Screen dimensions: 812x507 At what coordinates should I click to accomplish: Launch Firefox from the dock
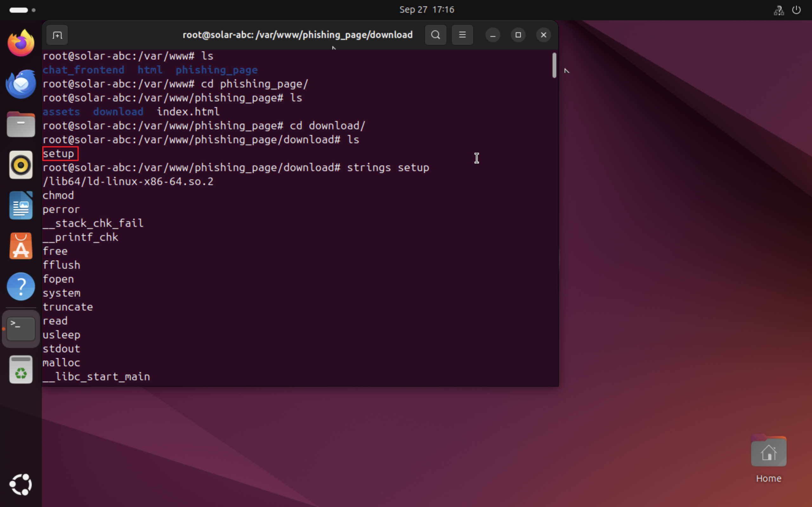tap(21, 43)
